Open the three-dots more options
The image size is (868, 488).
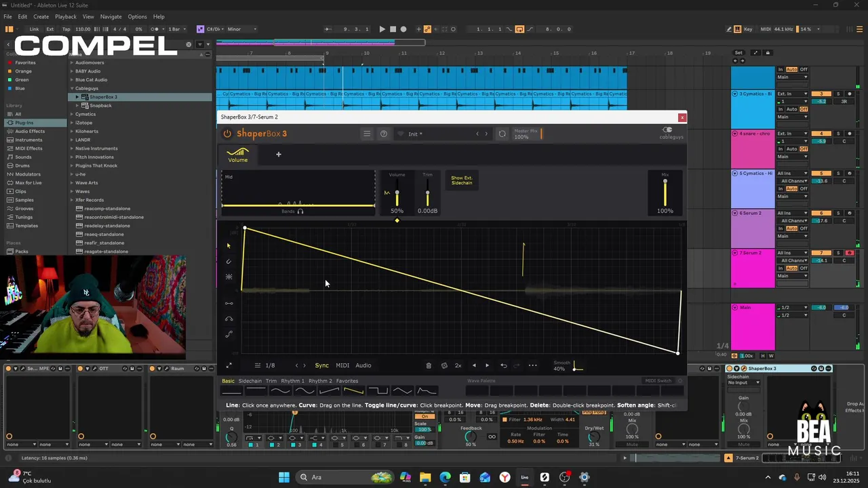point(533,365)
